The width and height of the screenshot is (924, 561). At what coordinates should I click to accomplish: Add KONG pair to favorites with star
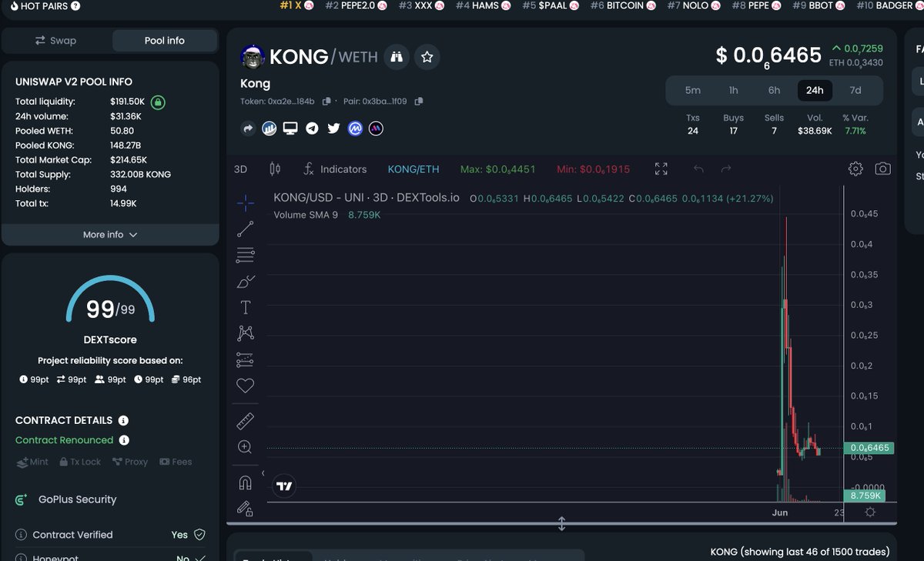(x=427, y=57)
